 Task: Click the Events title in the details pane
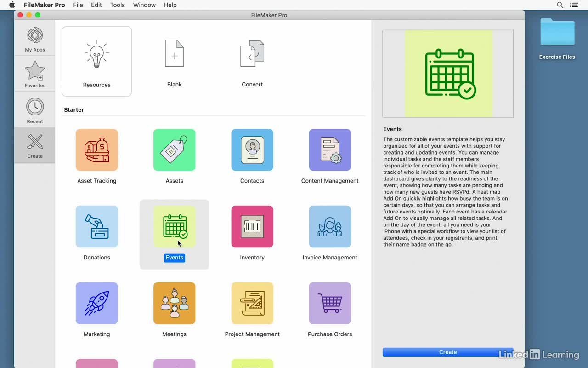(x=393, y=129)
